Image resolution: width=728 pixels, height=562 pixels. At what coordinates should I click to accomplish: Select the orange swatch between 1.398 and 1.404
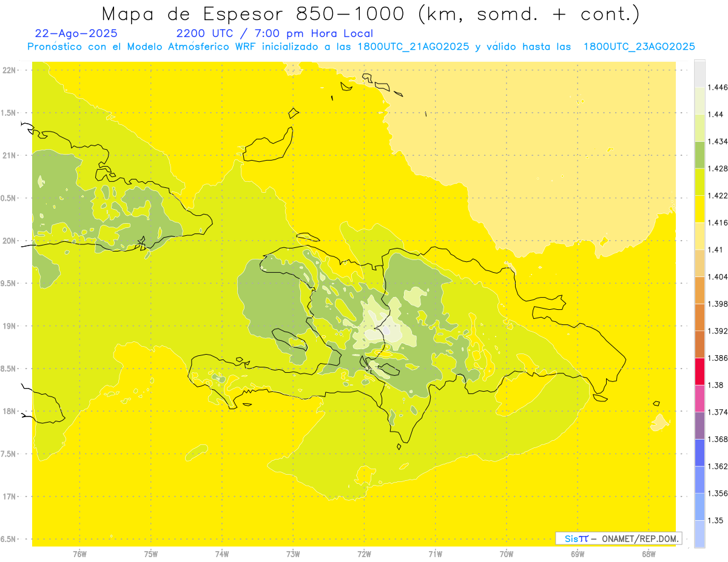click(x=699, y=290)
